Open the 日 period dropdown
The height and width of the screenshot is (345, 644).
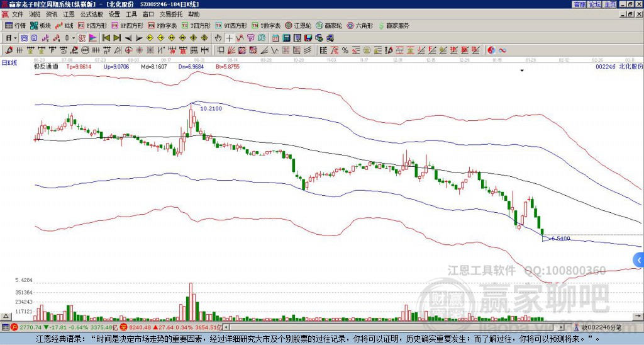pos(11,38)
